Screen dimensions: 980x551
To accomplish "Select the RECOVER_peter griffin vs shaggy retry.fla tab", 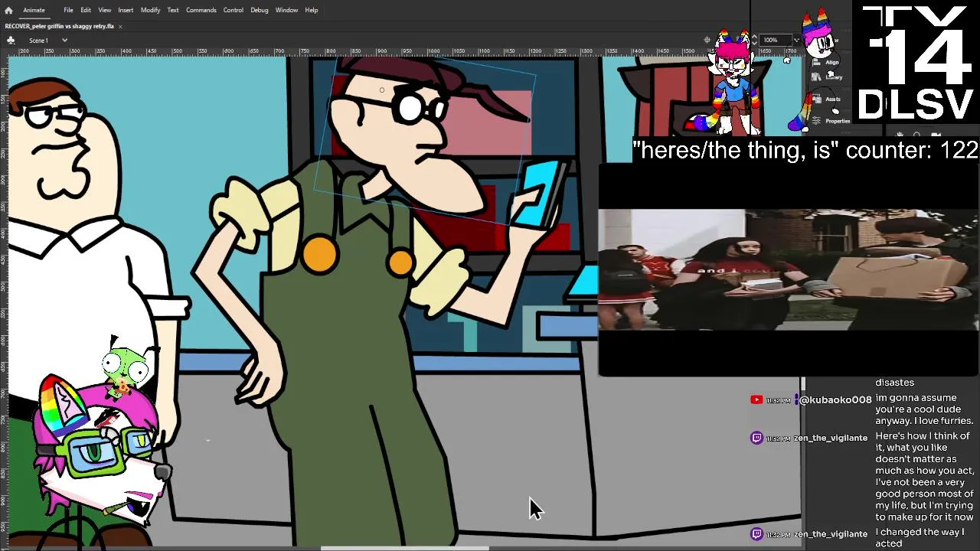I will click(60, 26).
